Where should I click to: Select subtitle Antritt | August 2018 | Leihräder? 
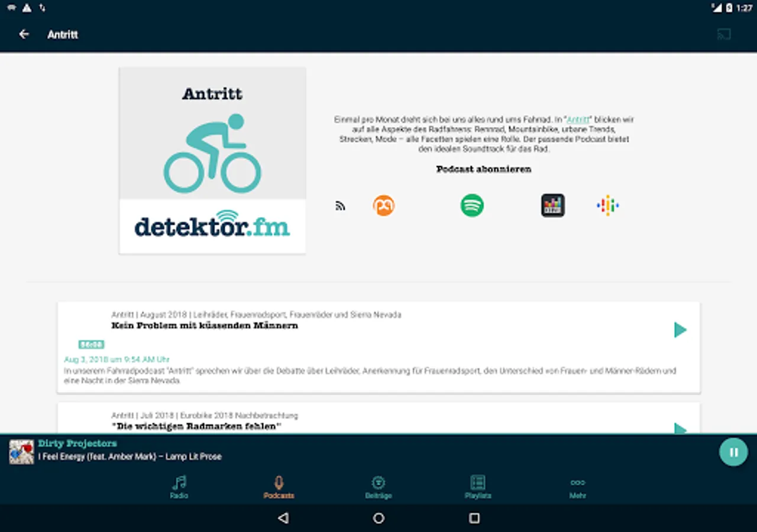tap(256, 315)
